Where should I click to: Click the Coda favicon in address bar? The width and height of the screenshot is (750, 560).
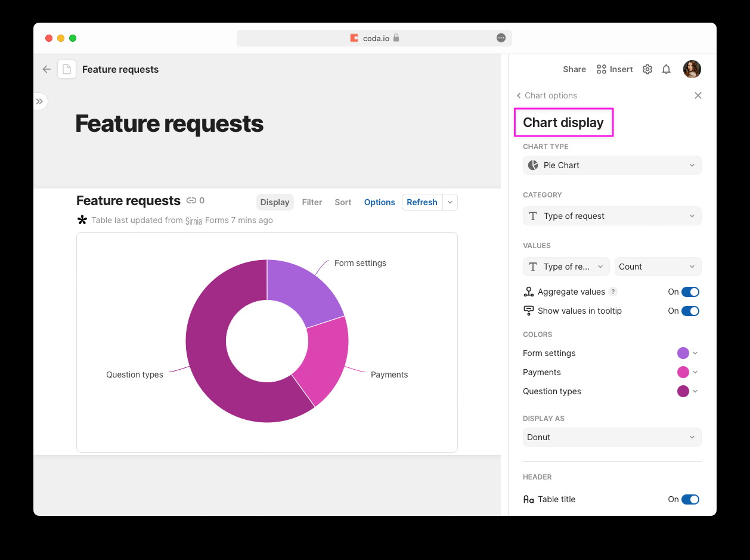click(355, 38)
